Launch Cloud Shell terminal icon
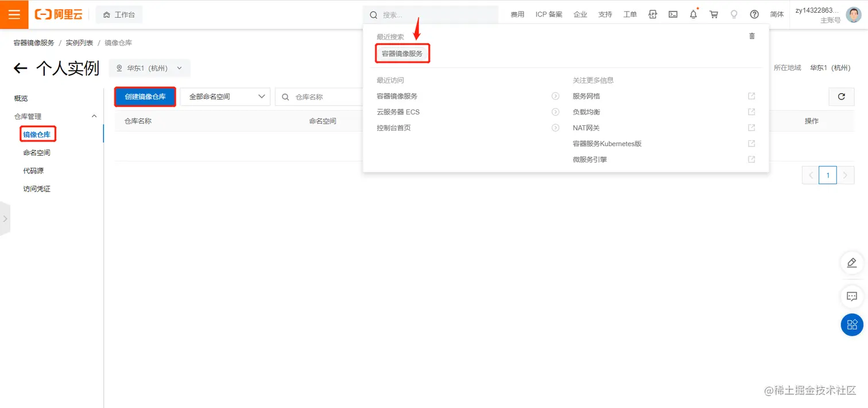This screenshot has width=868, height=408. tap(673, 14)
